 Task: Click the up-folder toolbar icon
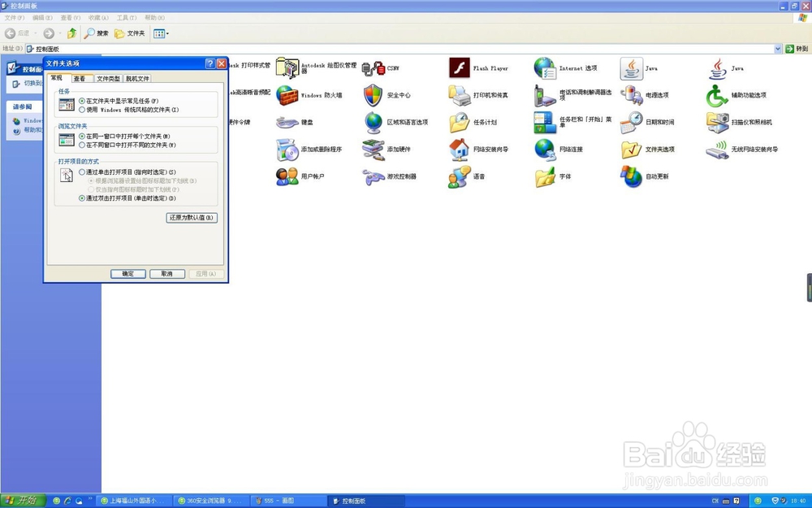pyautogui.click(x=72, y=33)
